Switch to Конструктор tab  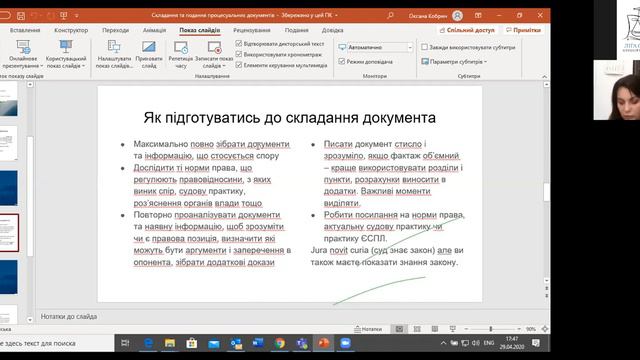click(71, 30)
